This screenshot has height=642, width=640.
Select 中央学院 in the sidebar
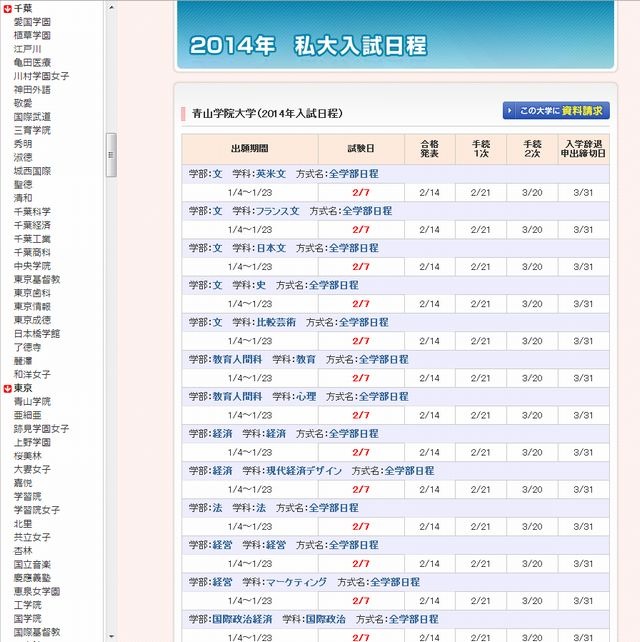coord(32,266)
